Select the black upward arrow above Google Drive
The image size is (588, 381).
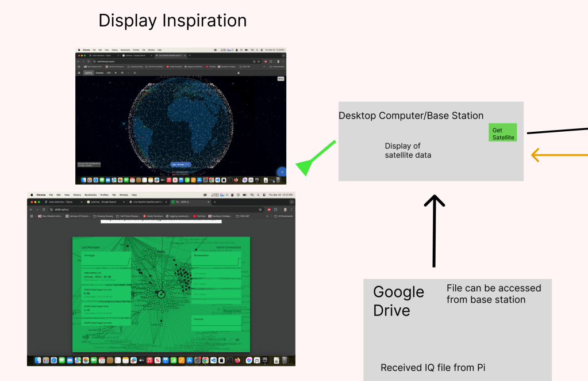point(435,231)
